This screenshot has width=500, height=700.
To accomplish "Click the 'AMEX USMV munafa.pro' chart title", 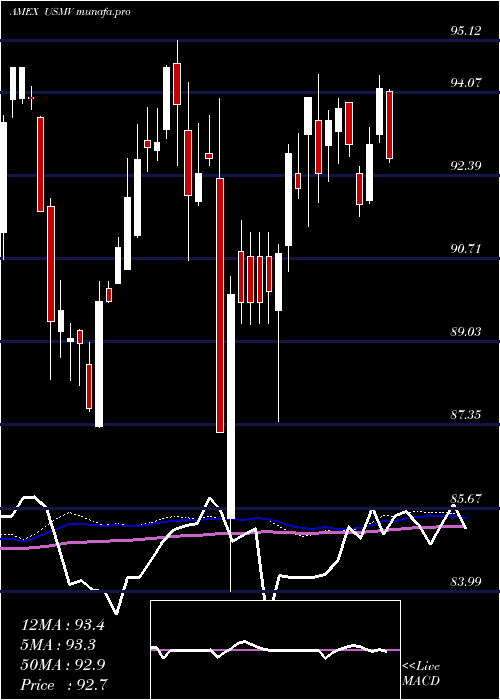I will click(x=70, y=12).
